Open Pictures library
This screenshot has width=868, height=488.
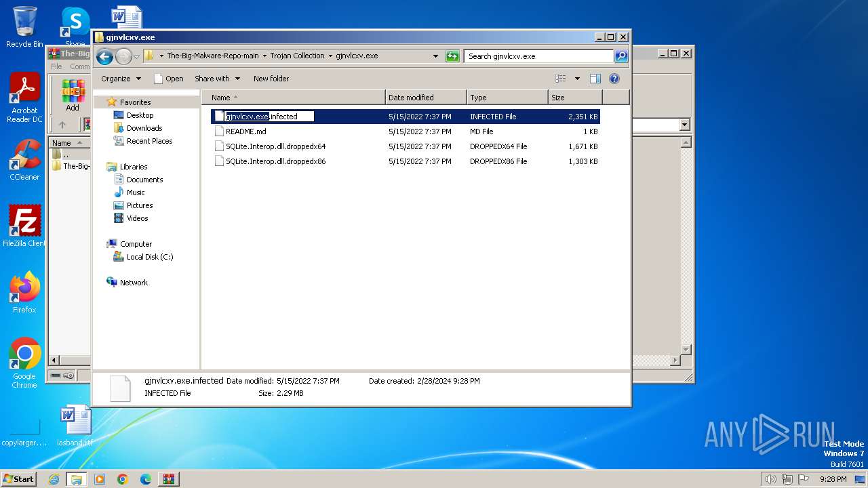(139, 205)
